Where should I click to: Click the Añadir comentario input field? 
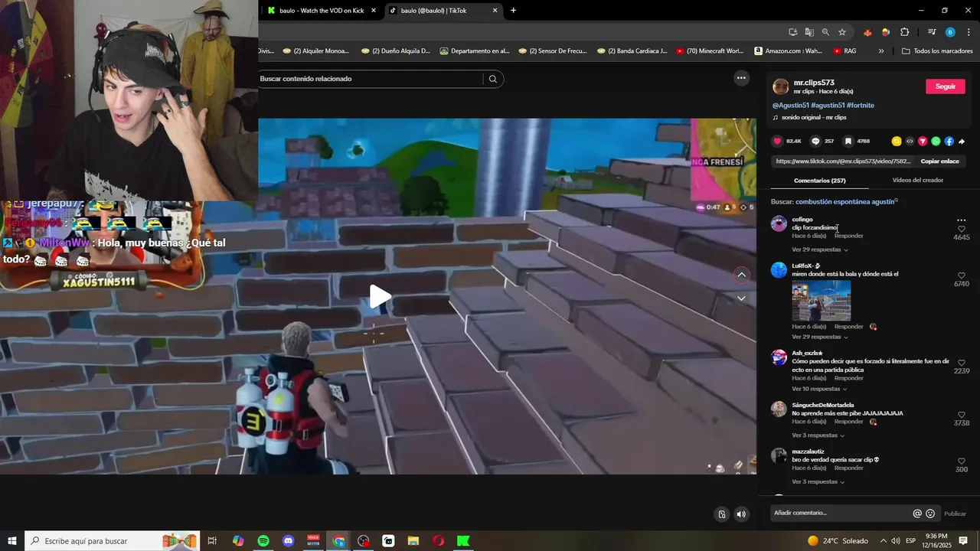coord(841,513)
